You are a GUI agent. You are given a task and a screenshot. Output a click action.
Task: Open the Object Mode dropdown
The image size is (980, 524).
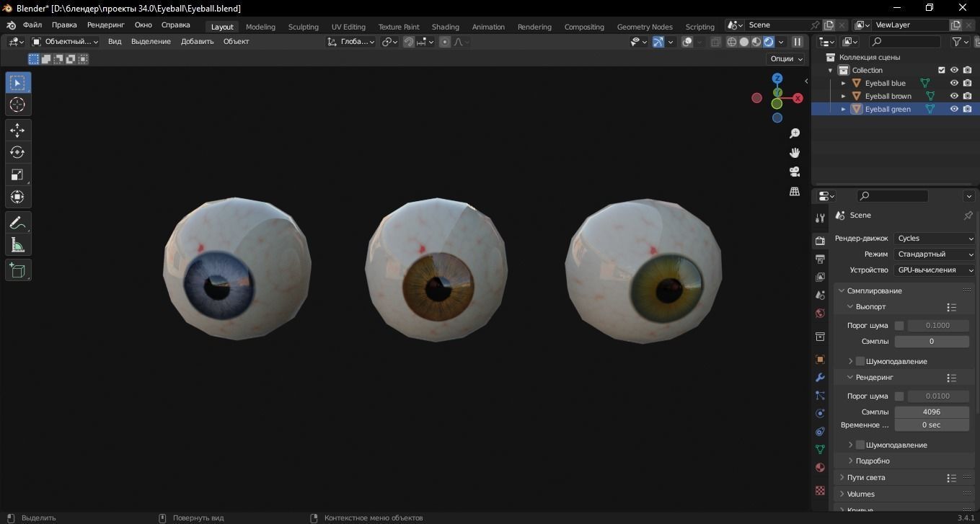tap(65, 41)
